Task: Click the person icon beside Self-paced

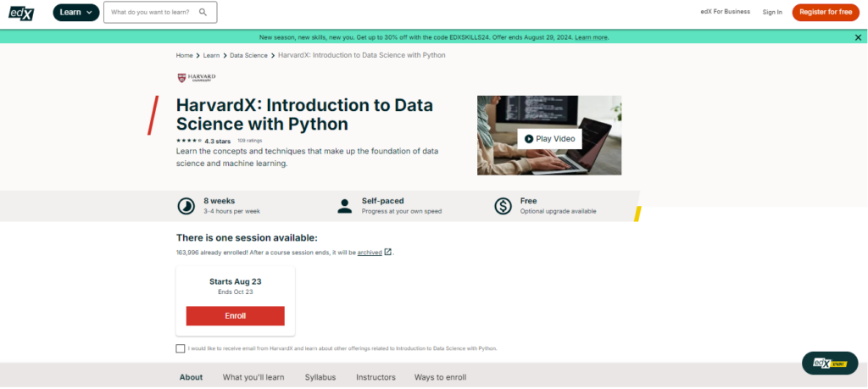Action: pyautogui.click(x=344, y=206)
